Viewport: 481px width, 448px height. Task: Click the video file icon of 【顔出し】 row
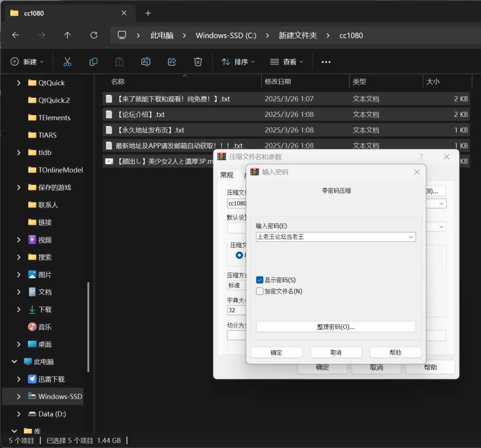coord(109,161)
